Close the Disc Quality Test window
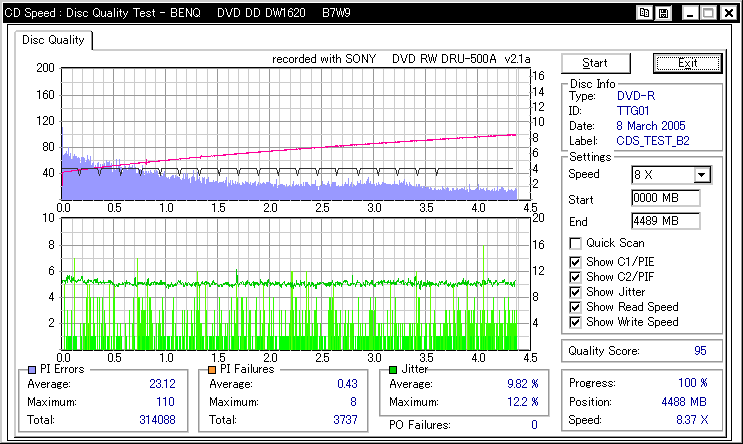Image resolution: width=743 pixels, height=444 pixels. pyautogui.click(x=727, y=14)
